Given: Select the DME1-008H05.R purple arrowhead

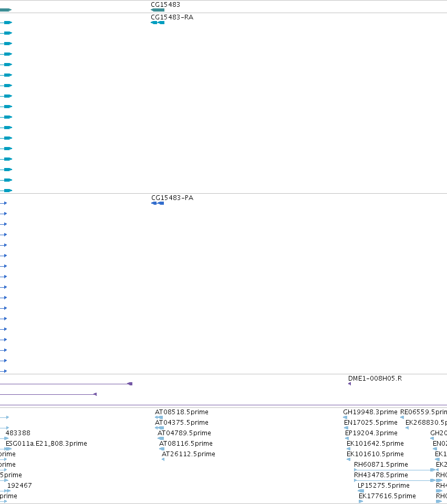Looking at the screenshot, I should [x=349, y=384].
